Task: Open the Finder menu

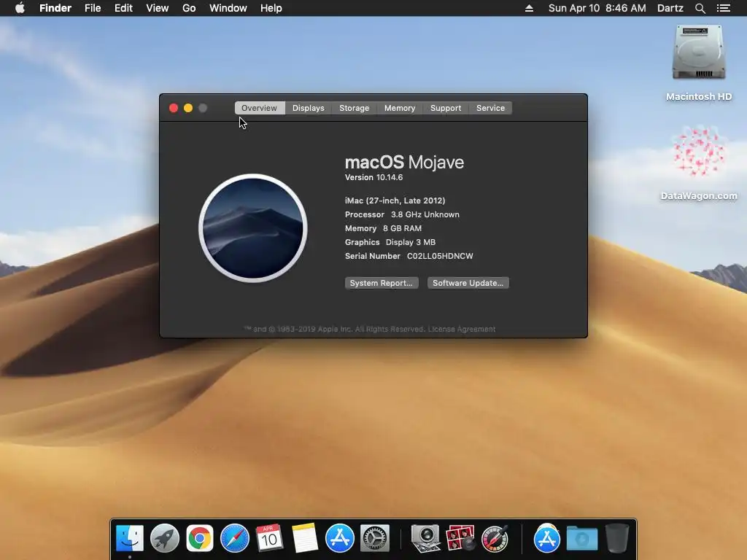Action: click(x=55, y=8)
